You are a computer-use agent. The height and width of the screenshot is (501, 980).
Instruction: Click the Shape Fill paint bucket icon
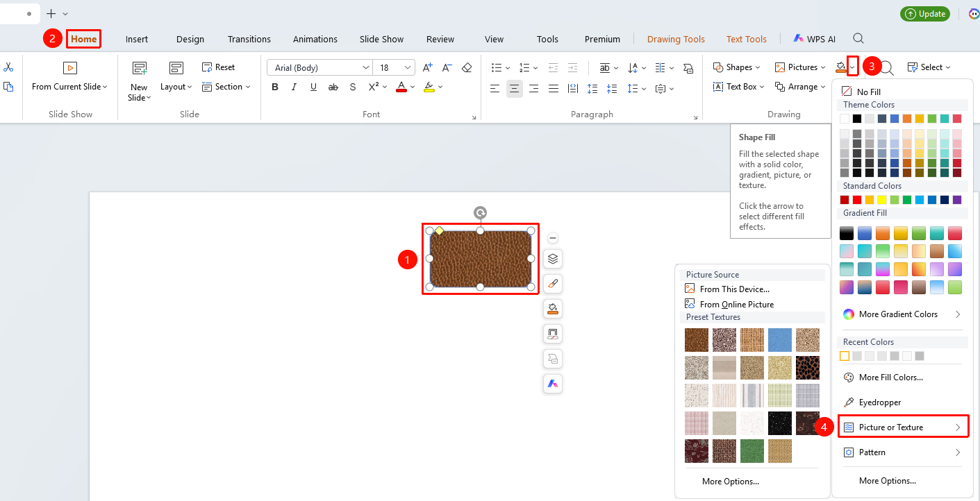point(841,67)
